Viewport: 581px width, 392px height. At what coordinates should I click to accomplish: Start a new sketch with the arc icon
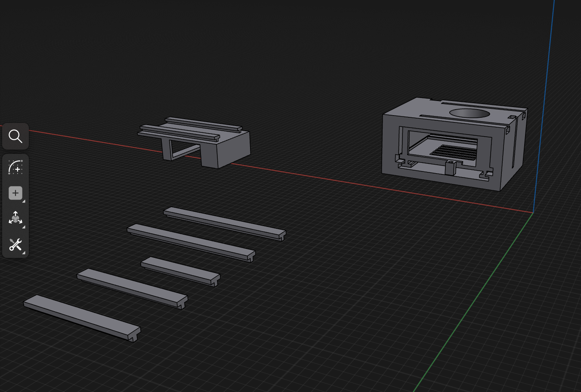[x=15, y=167]
